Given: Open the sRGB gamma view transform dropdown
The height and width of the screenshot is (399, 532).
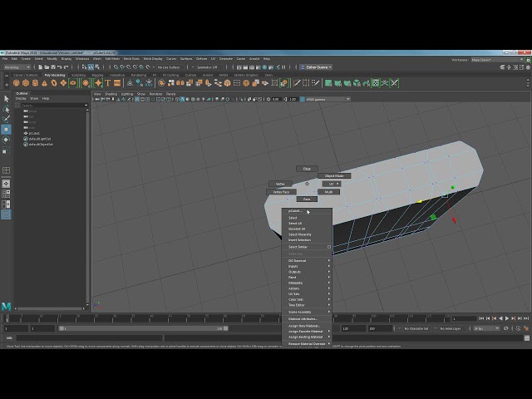Looking at the screenshot, I should [x=328, y=99].
